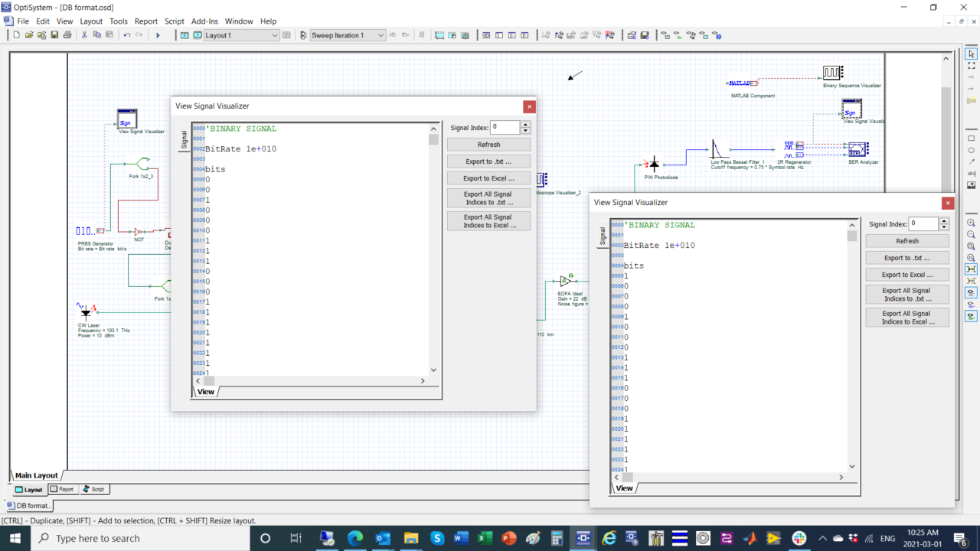Open the BER Analyzer component
The image size is (980, 551).
click(x=857, y=148)
